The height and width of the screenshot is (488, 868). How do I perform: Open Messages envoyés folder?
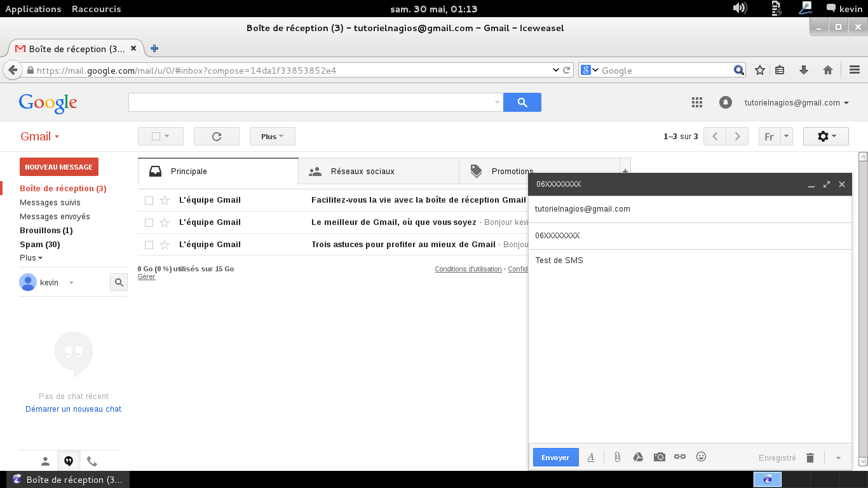(x=55, y=217)
